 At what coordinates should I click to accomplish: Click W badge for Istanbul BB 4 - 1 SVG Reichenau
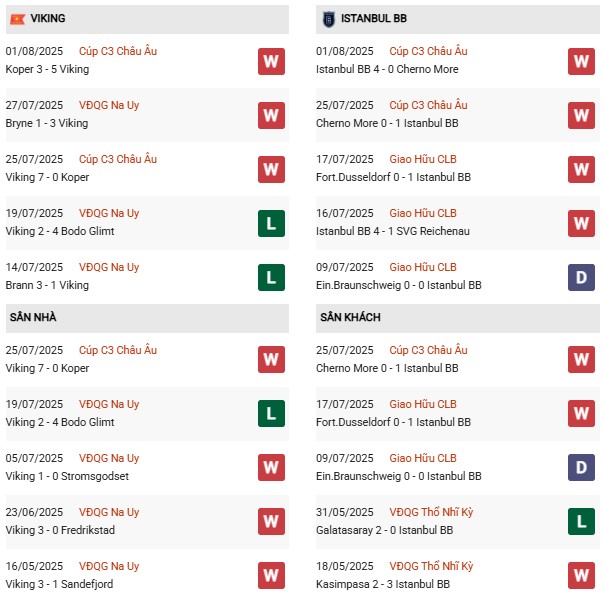pyautogui.click(x=581, y=223)
